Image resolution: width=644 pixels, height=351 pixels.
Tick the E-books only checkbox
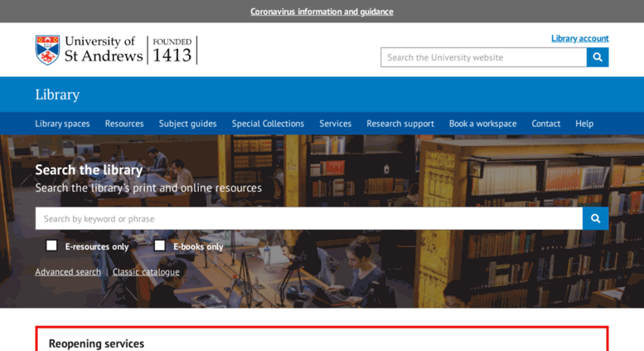click(160, 246)
